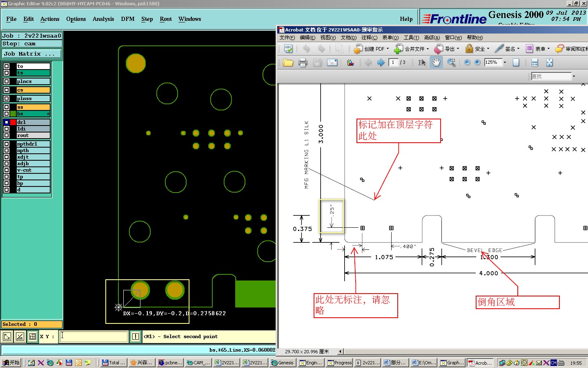Click the first coordinate mode icon near X Y

(x=7, y=337)
